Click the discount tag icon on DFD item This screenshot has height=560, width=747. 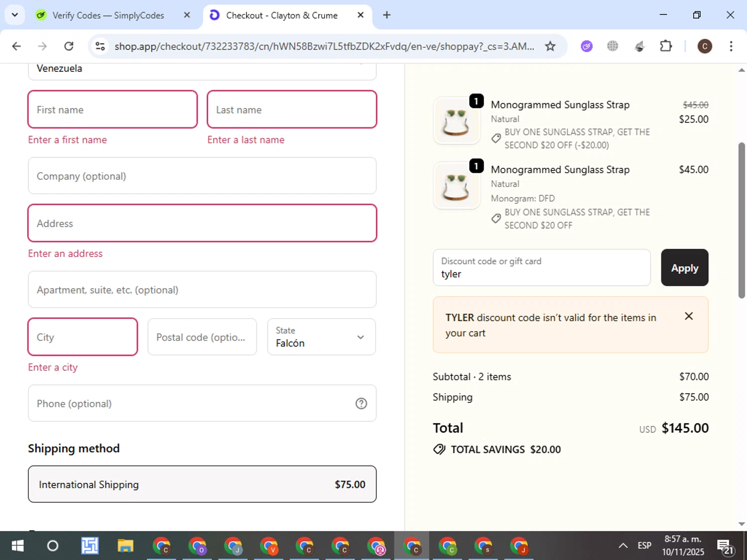(496, 219)
